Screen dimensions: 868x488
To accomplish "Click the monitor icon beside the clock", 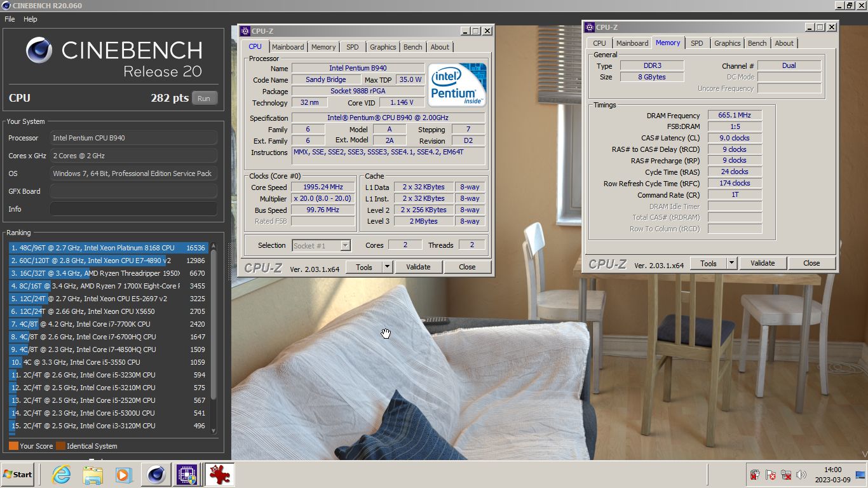I will pos(860,475).
